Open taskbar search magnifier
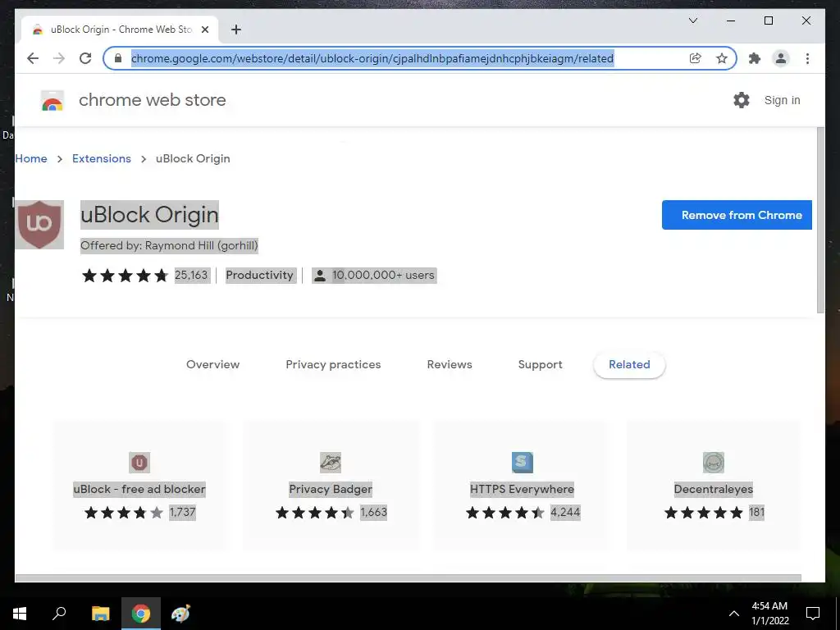The width and height of the screenshot is (840, 630). [x=59, y=614]
